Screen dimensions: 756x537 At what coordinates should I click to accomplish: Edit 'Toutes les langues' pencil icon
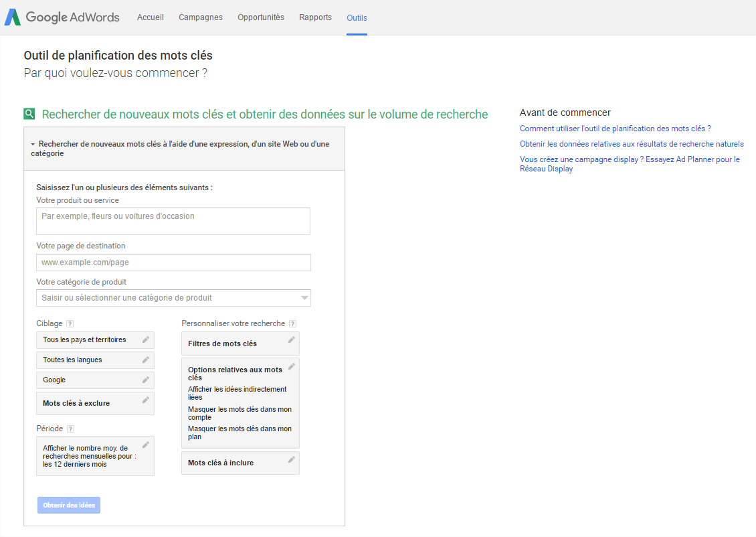[x=146, y=360]
